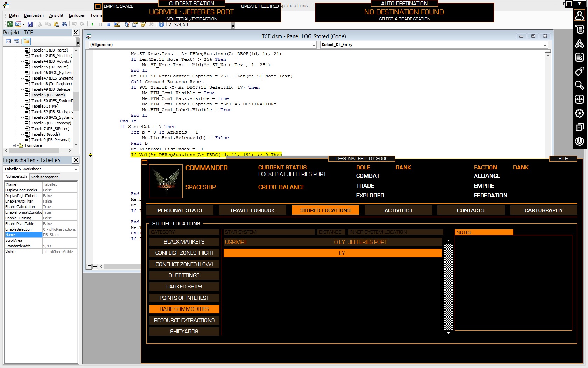The width and height of the screenshot is (588, 368).
Task: Open the TRAVEL LOGBOOK tab
Action: point(252,210)
